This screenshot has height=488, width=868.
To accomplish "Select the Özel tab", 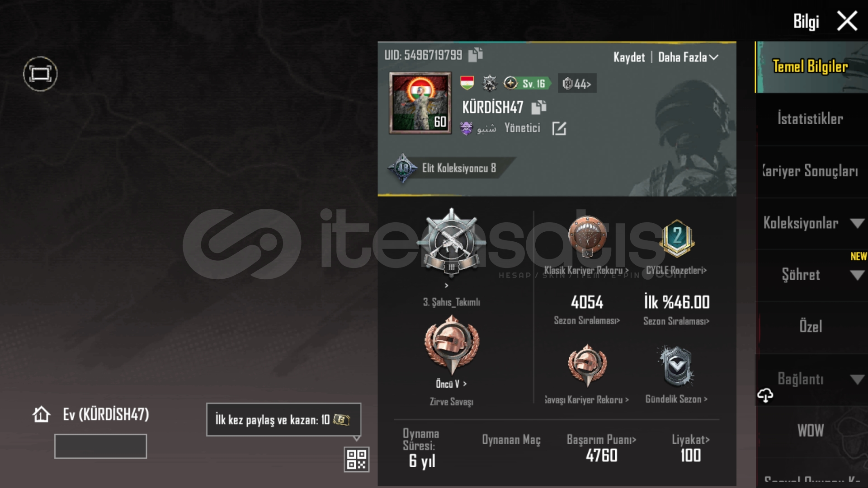I will coord(812,327).
